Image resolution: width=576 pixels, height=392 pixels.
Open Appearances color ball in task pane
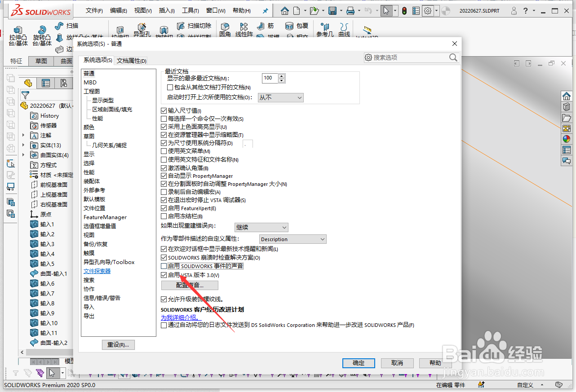[x=567, y=139]
